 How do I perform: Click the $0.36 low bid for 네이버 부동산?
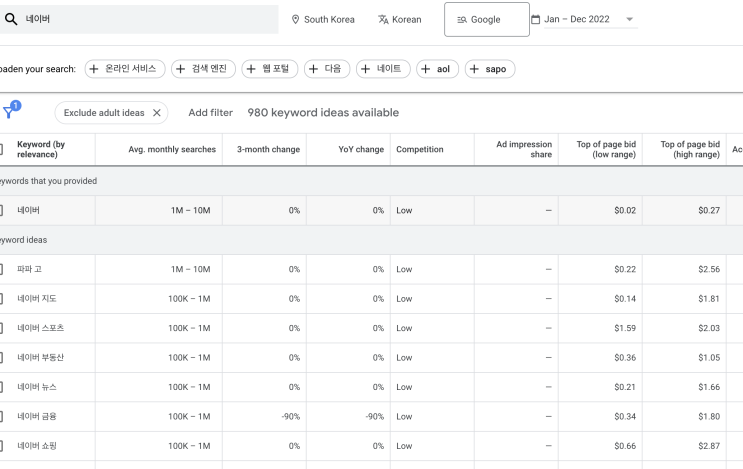pyautogui.click(x=625, y=357)
